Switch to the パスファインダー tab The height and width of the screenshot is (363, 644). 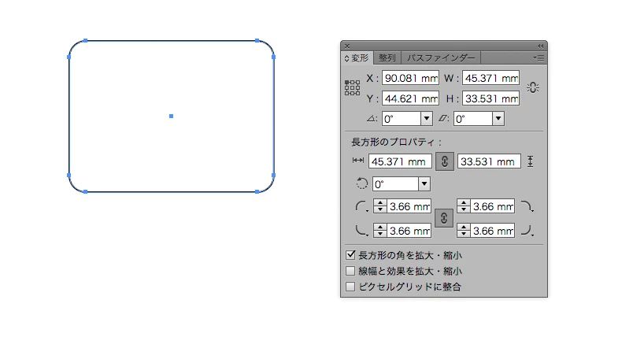[441, 58]
